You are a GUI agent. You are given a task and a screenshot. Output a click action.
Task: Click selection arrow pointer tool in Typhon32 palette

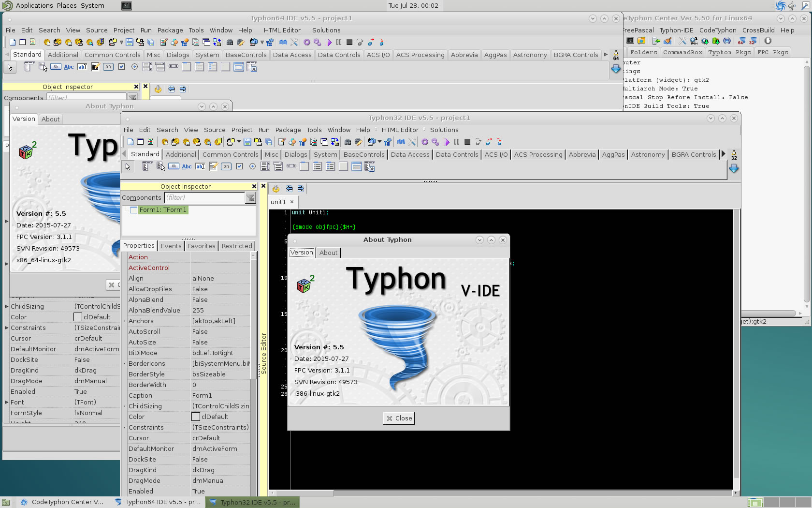128,167
